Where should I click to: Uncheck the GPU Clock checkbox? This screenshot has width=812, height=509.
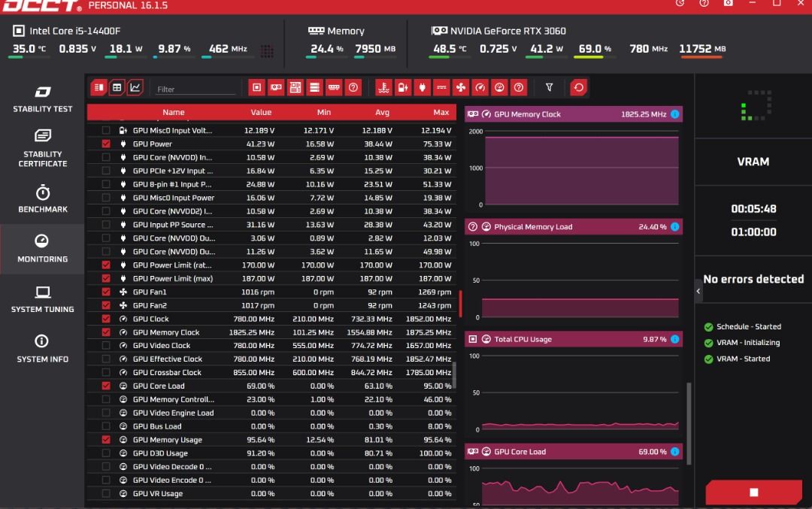point(106,319)
